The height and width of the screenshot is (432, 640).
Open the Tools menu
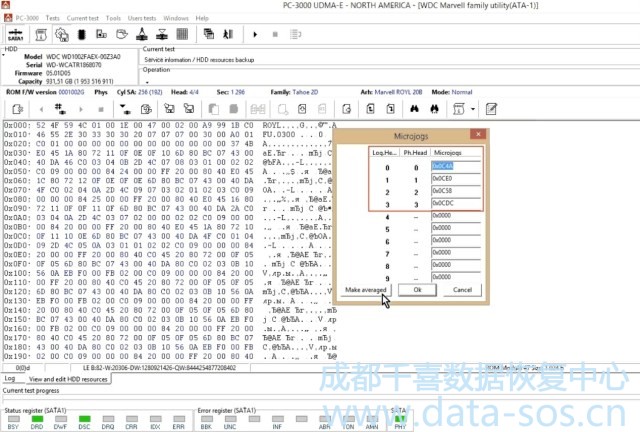click(x=113, y=18)
